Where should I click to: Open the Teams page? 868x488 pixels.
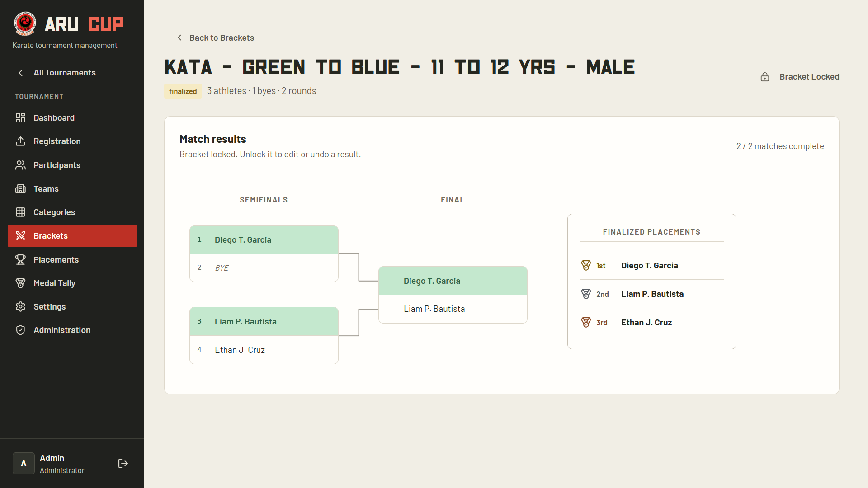(72, 189)
